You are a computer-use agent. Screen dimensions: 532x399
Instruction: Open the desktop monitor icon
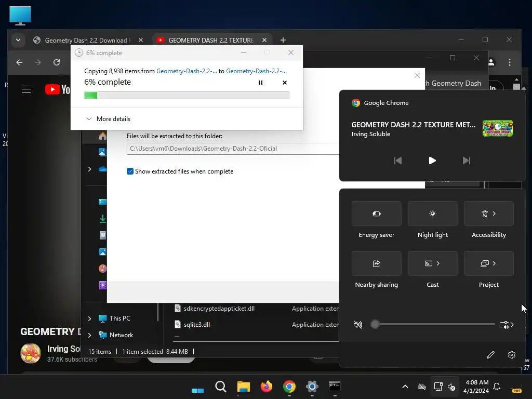click(x=20, y=16)
